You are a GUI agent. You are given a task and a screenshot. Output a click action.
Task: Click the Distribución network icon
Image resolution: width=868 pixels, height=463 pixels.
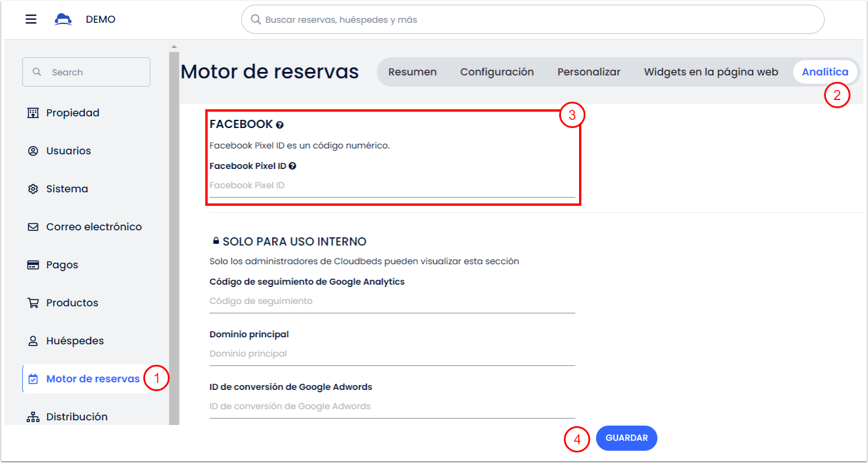pos(33,417)
